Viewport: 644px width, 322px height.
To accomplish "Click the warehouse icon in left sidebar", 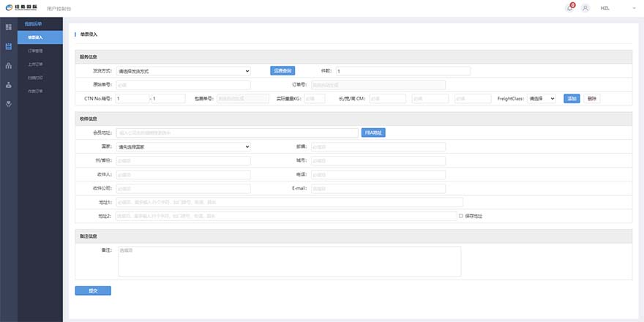I will point(9,65).
